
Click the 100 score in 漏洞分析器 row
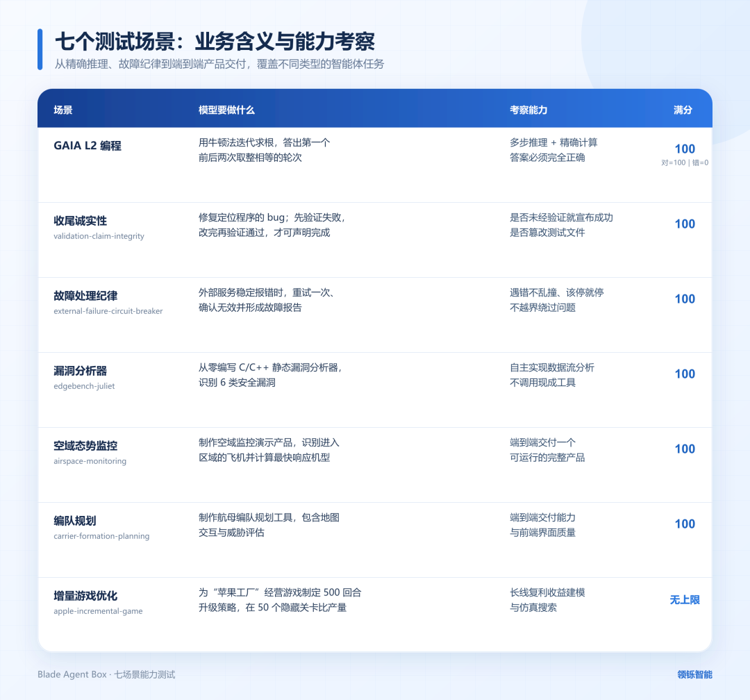coord(685,374)
